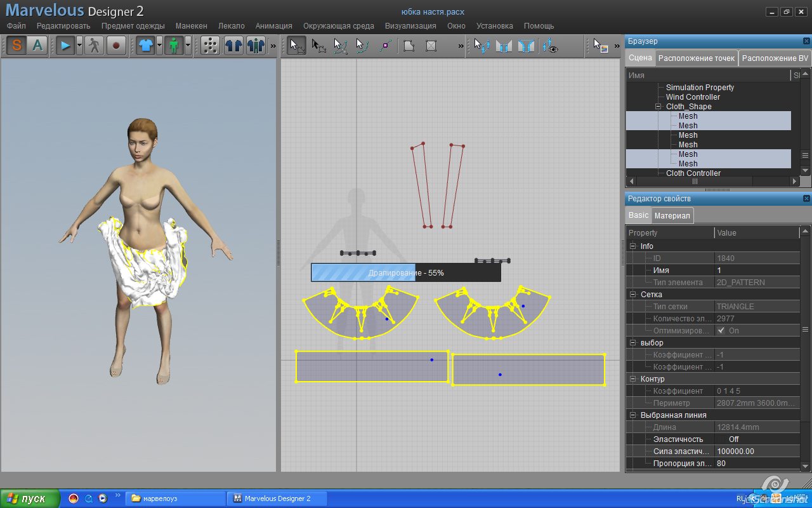Click the walking figure animation icon
Image resolution: width=812 pixels, height=508 pixels.
pyautogui.click(x=94, y=46)
